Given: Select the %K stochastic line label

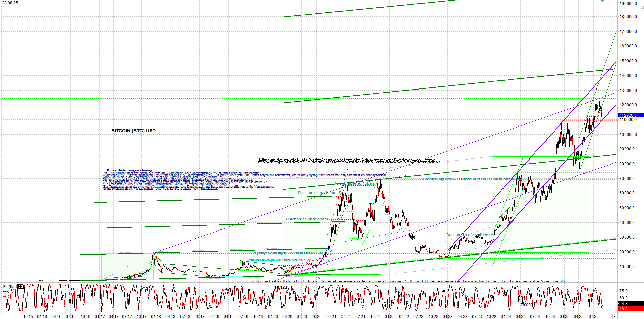Looking at the screenshot, I should tap(6, 291).
